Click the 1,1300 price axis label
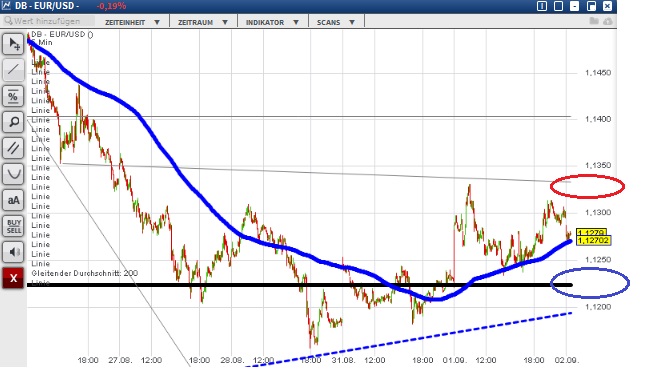Screen dimensions: 652x386 [x=598, y=213]
